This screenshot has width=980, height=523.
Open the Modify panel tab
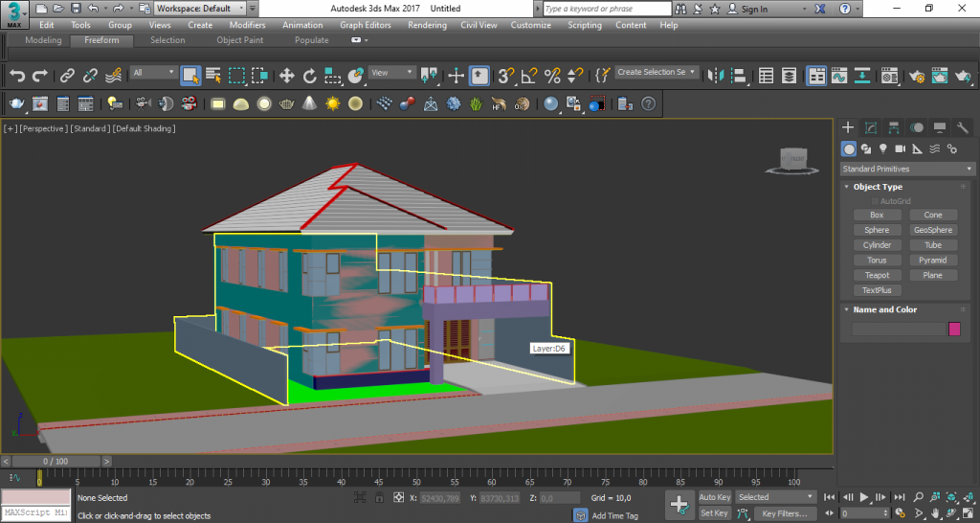[871, 128]
